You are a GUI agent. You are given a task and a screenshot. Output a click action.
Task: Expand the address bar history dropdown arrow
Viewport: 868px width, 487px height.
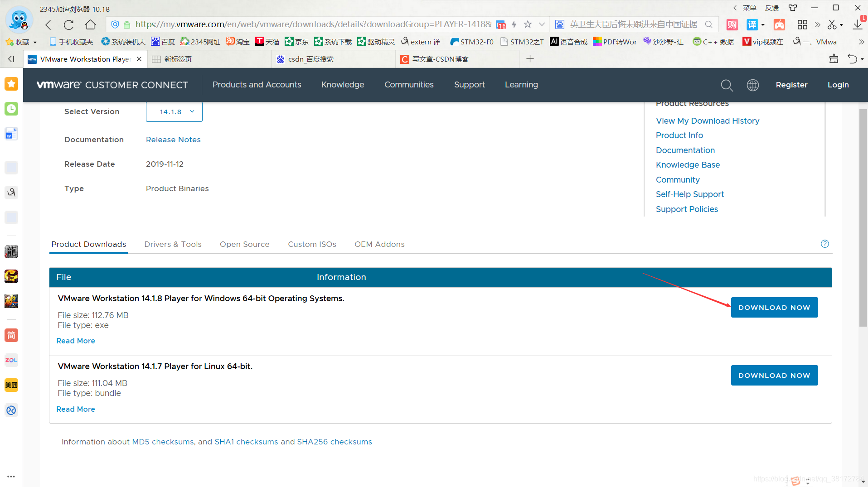[x=542, y=24]
